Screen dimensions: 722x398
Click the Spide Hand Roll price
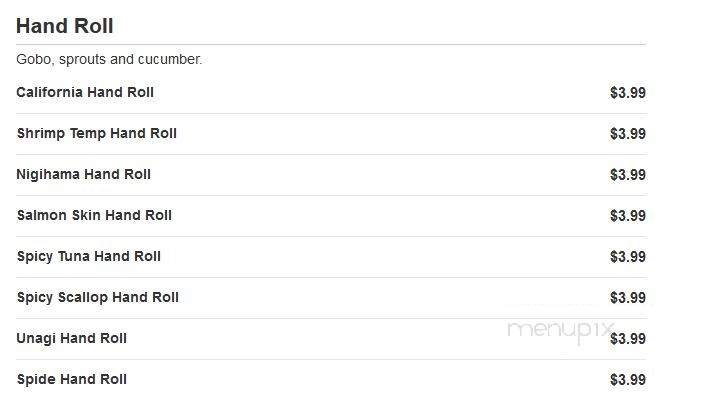(x=628, y=380)
